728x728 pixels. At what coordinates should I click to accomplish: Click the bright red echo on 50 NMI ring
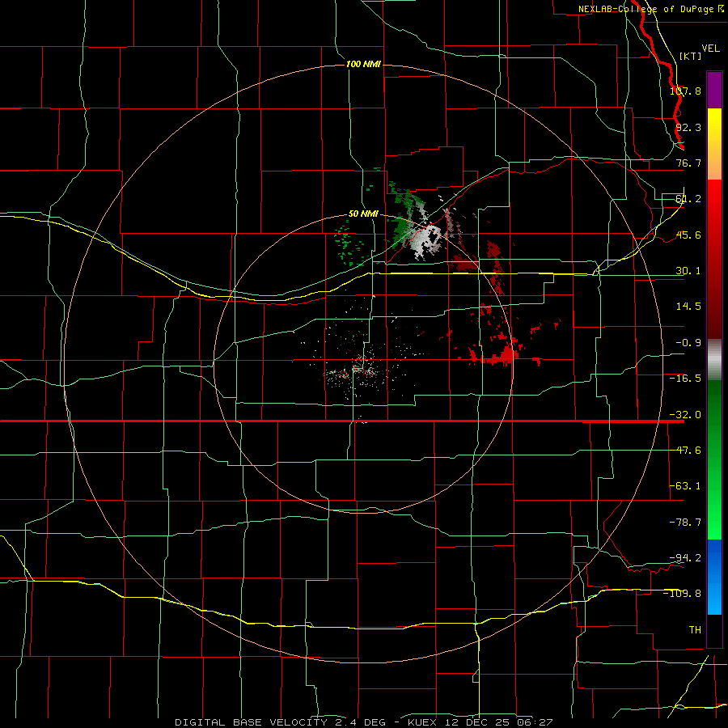point(507,355)
